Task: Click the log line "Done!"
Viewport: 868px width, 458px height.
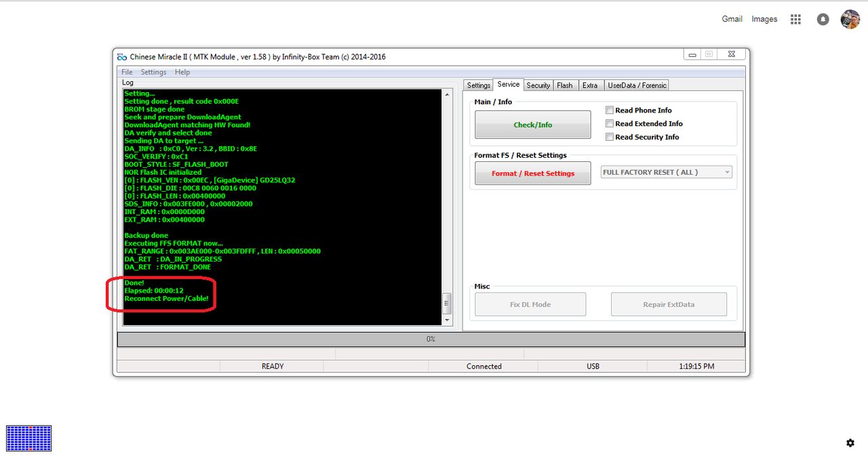Action: pyautogui.click(x=134, y=283)
